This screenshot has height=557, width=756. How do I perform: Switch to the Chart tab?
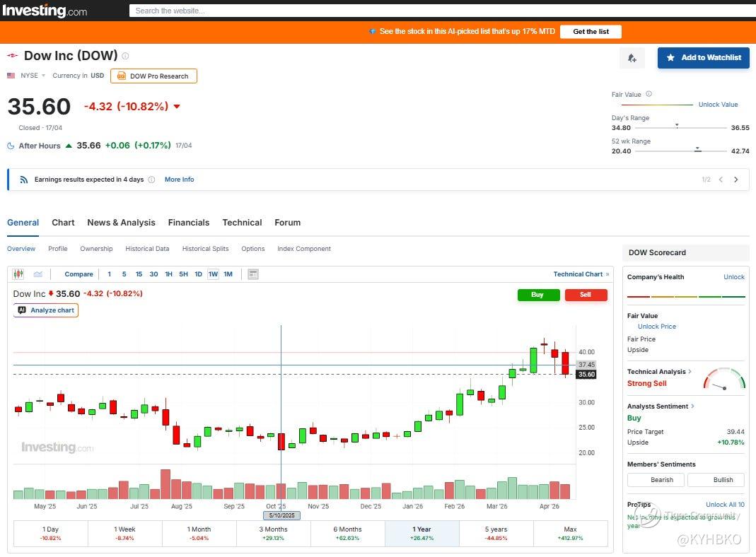(x=63, y=223)
